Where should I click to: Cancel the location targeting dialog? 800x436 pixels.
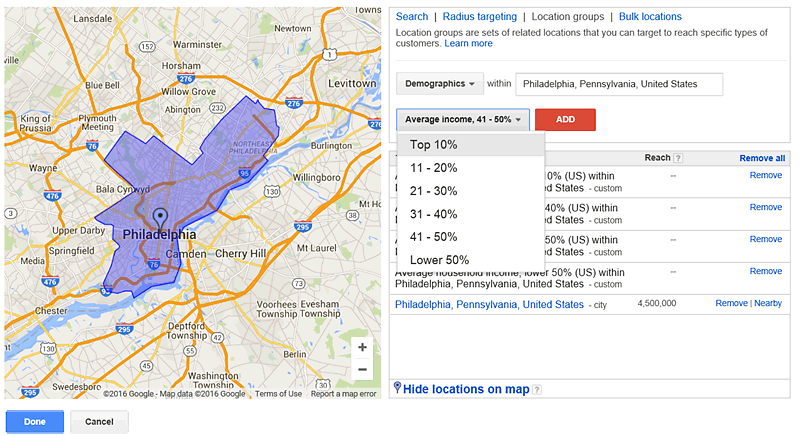(x=99, y=422)
